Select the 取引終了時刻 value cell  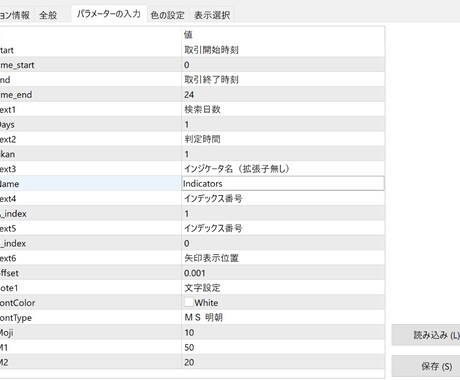pyautogui.click(x=283, y=80)
